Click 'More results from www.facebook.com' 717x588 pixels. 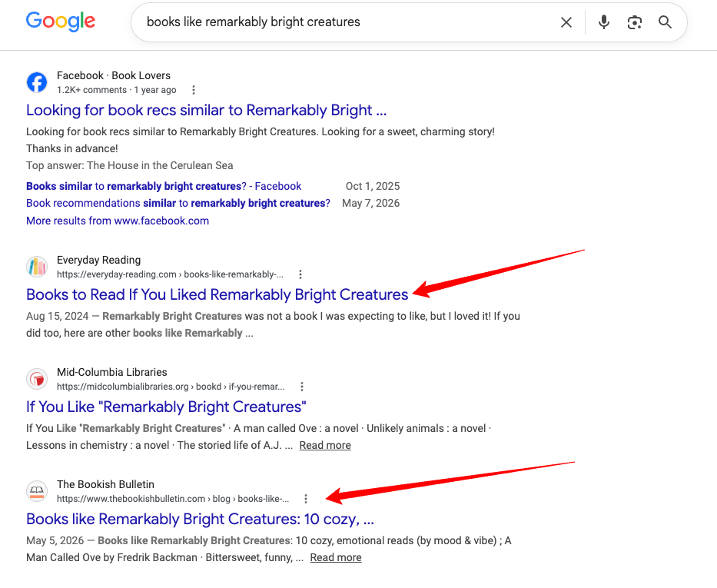[x=118, y=221]
